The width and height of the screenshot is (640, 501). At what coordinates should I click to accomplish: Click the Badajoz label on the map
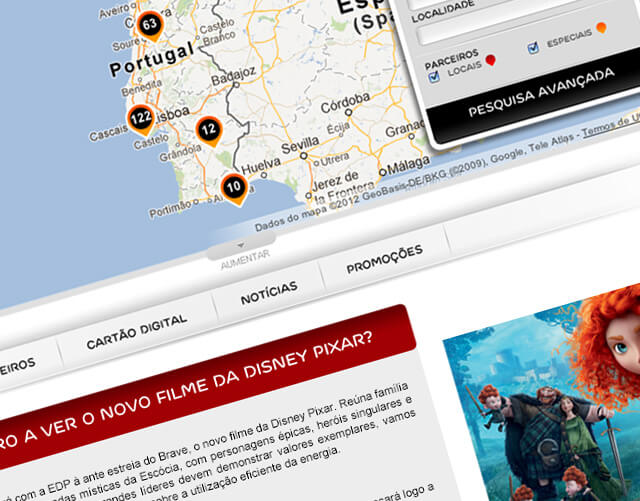233,75
